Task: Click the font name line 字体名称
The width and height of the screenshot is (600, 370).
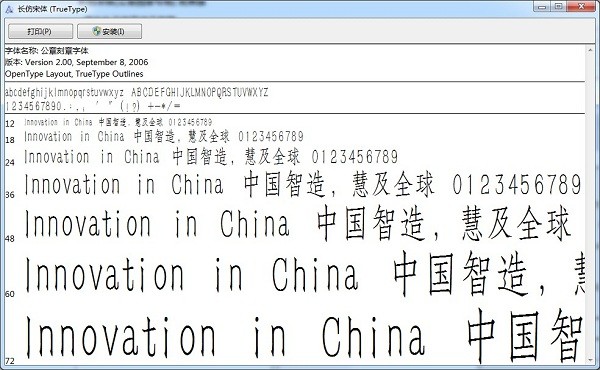Action: pos(47,51)
